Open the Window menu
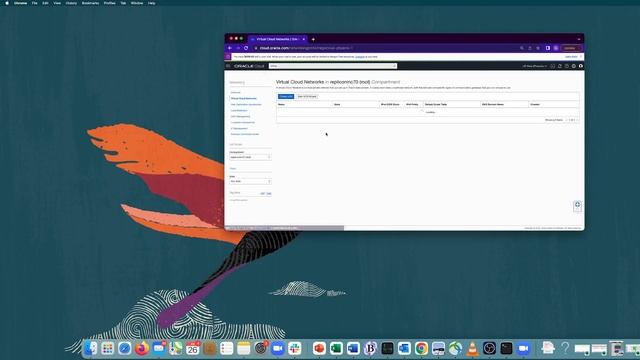This screenshot has height=360, width=640. [137, 3]
